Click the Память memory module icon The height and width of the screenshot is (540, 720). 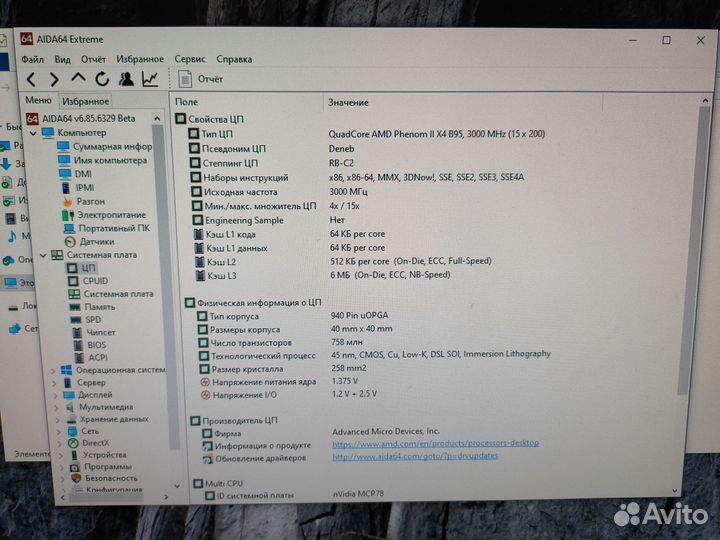point(75,307)
